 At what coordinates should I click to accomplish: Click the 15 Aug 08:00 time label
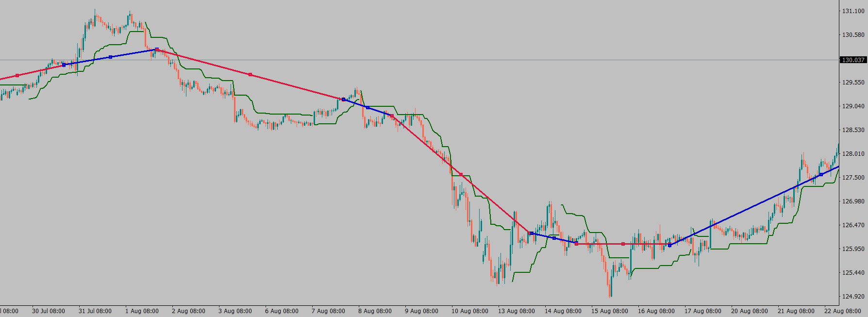click(x=610, y=311)
